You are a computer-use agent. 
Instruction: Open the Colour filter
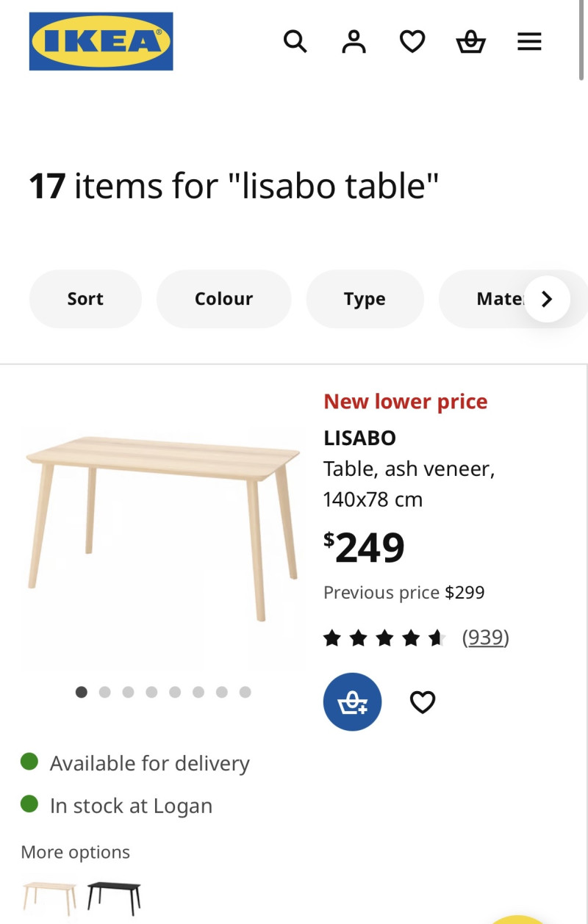tap(223, 299)
